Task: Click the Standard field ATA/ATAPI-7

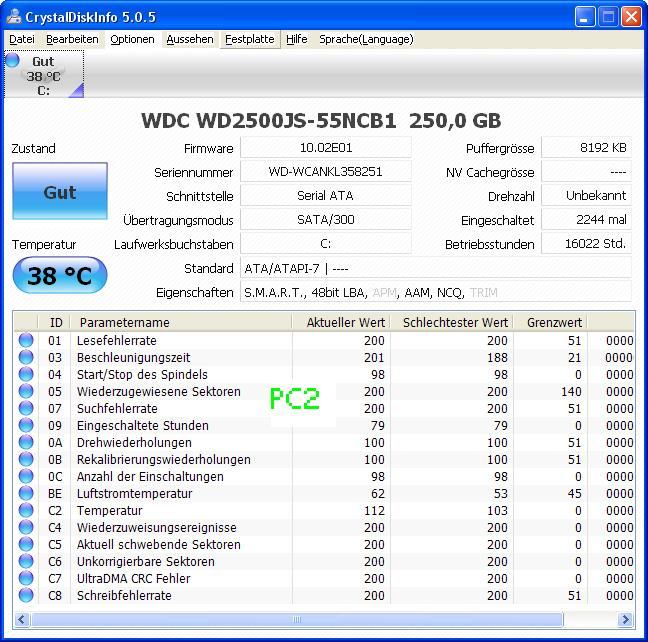Action: (x=436, y=268)
